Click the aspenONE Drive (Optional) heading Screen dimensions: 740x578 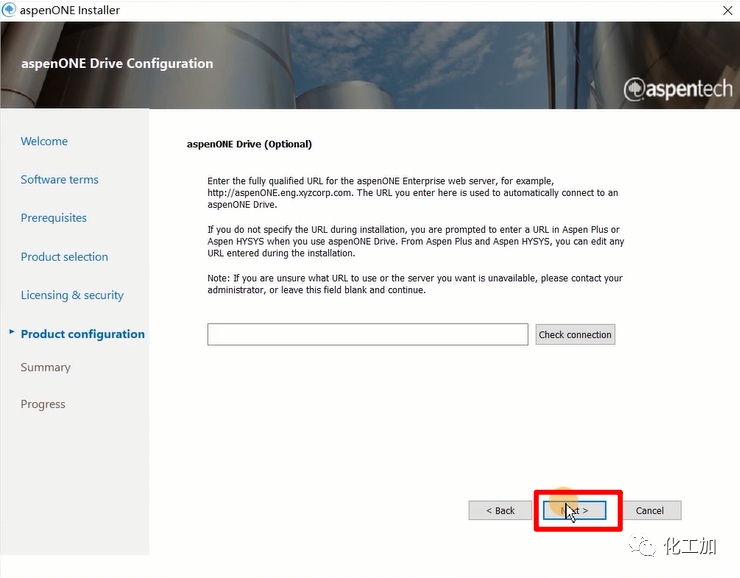(249, 144)
